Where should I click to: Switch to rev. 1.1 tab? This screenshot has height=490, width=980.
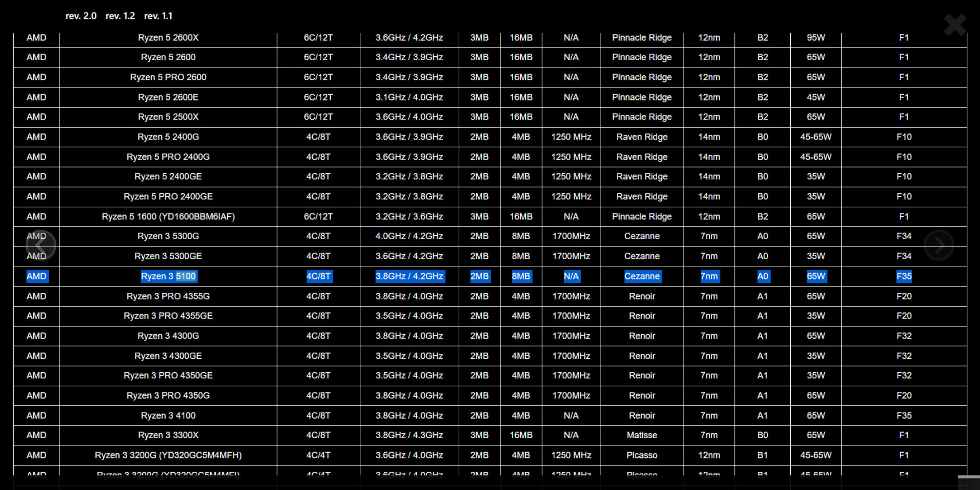pyautogui.click(x=158, y=16)
